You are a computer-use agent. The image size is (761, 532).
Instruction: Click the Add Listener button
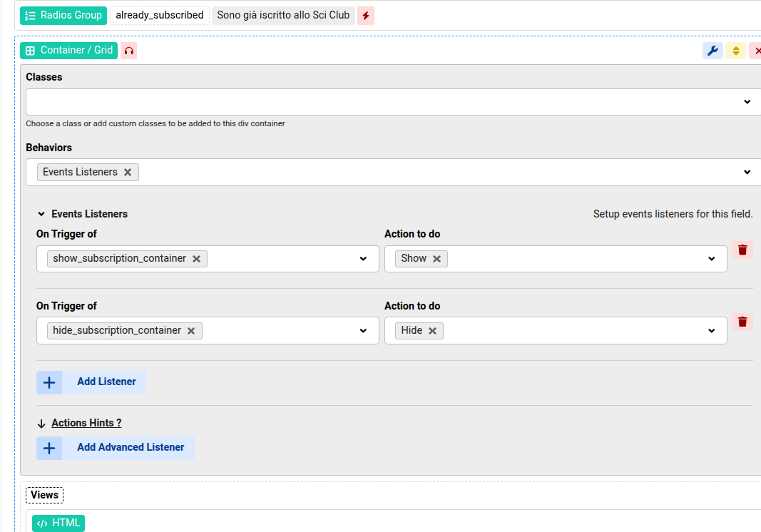[91, 382]
